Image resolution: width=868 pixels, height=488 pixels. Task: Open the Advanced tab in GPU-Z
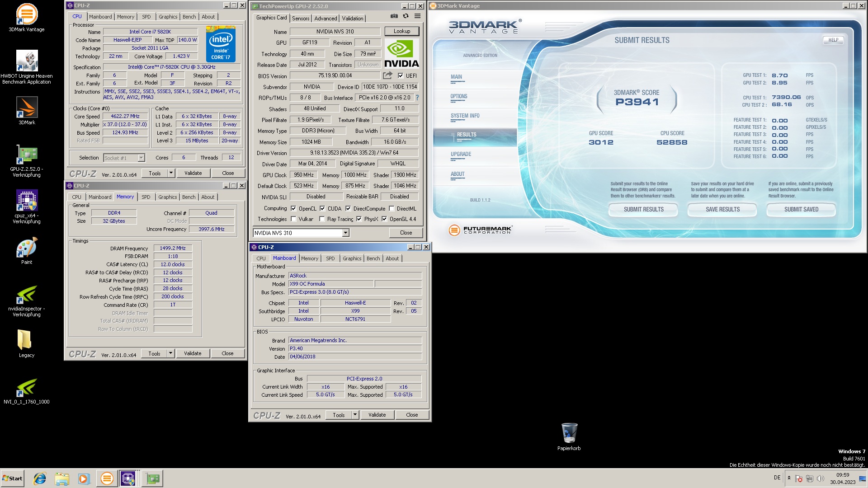tap(325, 19)
